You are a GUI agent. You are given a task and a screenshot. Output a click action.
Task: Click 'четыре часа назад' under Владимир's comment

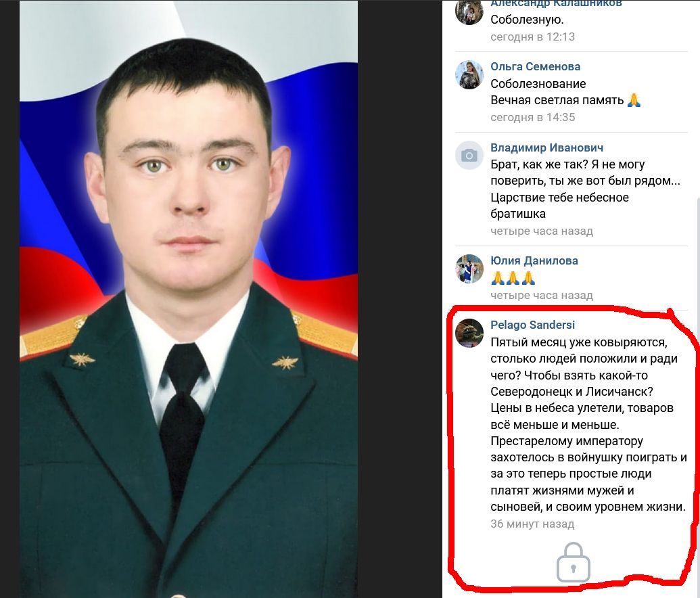point(542,231)
